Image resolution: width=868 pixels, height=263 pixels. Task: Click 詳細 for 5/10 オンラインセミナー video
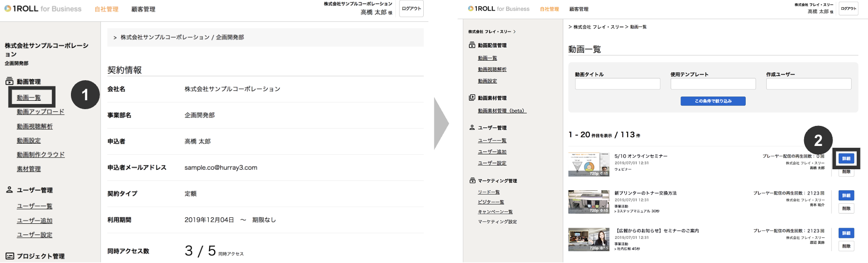[x=846, y=159]
